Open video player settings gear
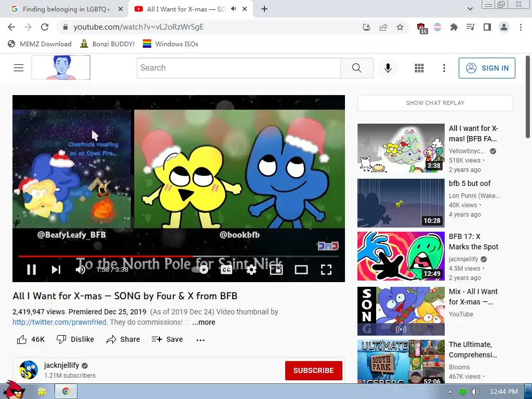The height and width of the screenshot is (399, 532). tap(251, 270)
